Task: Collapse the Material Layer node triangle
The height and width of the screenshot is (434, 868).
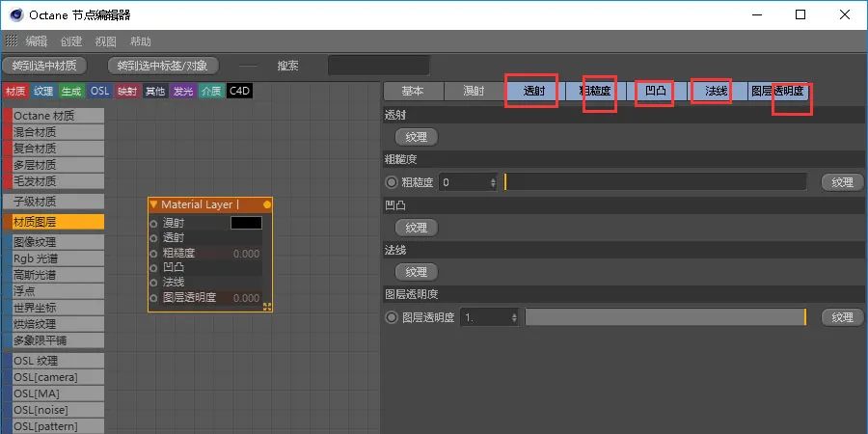Action: coord(153,204)
